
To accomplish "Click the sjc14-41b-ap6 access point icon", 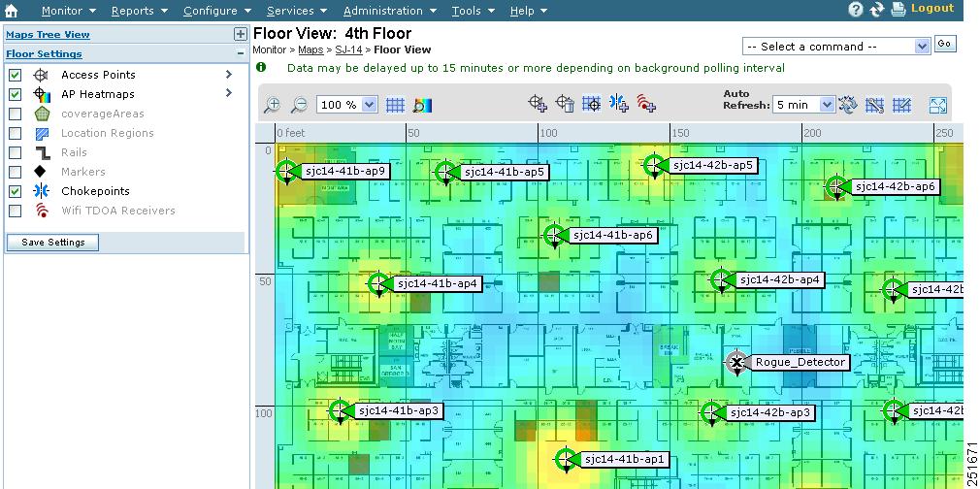I will 554,235.
